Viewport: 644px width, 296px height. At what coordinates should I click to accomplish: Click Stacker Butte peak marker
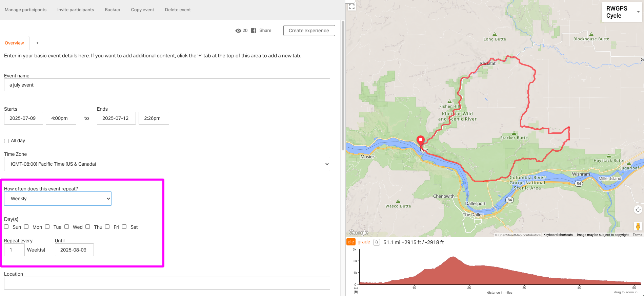(x=514, y=133)
